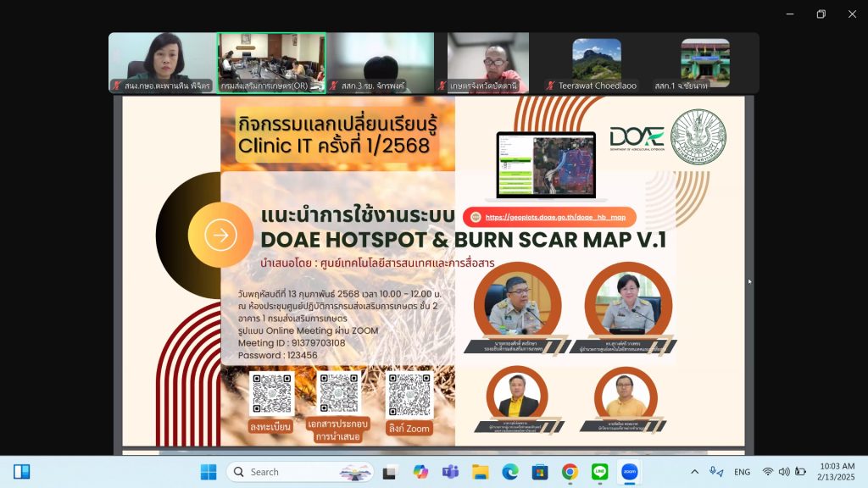Select the สสก.3 รย. จักรพงศ์ participant video
Viewport: 868px width, 488px height.
(x=381, y=63)
